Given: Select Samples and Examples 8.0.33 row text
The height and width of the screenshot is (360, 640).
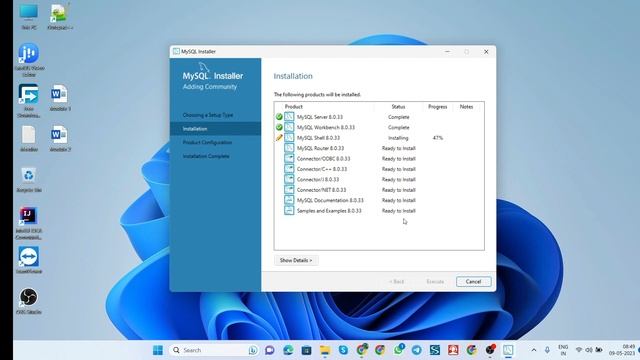Looking at the screenshot, I should (329, 211).
